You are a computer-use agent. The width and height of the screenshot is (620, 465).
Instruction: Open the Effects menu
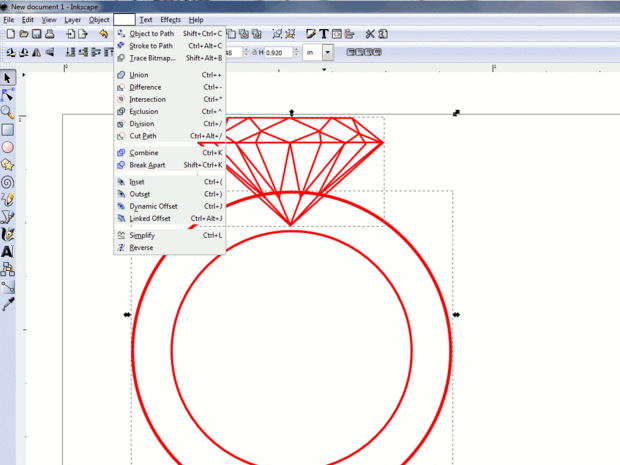point(170,20)
